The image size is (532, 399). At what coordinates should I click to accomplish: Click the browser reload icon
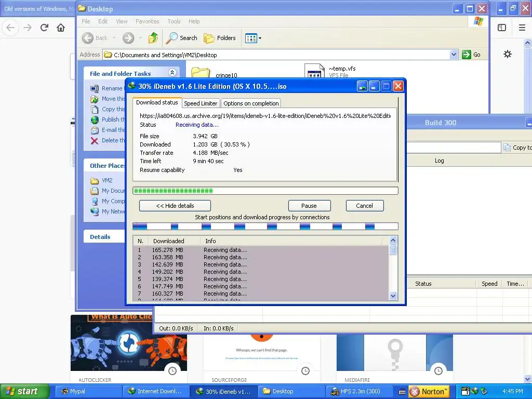tap(45, 28)
